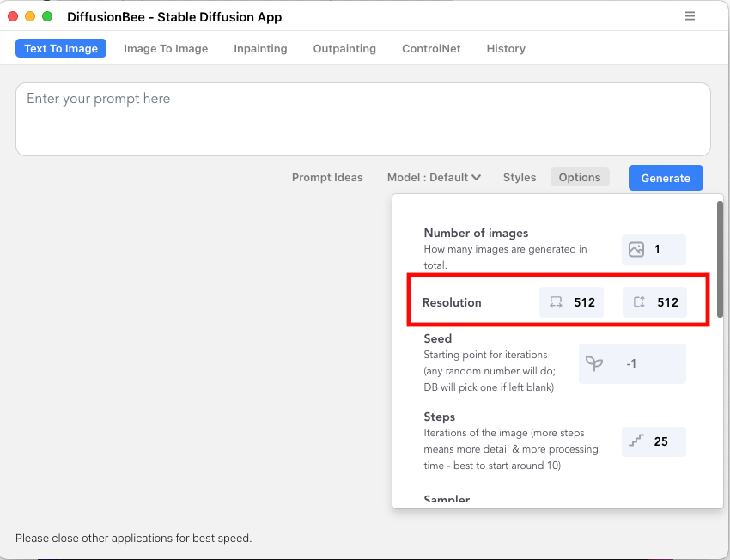This screenshot has height=560, width=730.
Task: Click the width icon in Resolution
Action: (x=556, y=302)
